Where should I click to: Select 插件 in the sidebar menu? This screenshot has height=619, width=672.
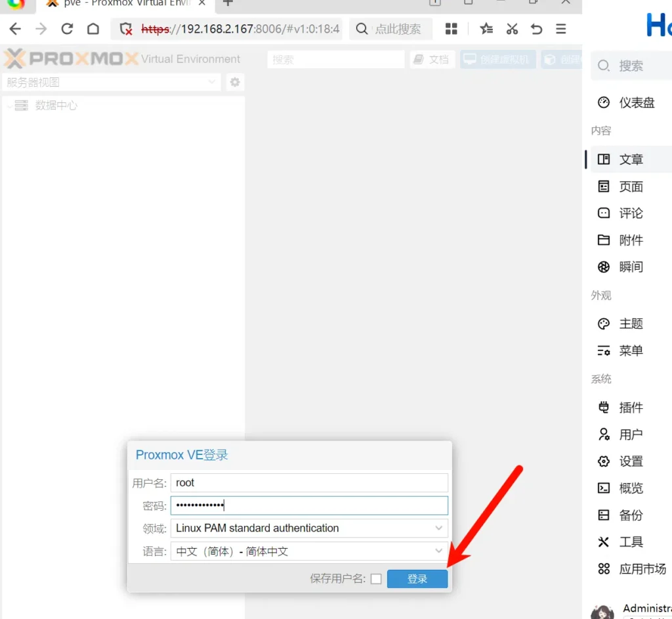pyautogui.click(x=631, y=408)
